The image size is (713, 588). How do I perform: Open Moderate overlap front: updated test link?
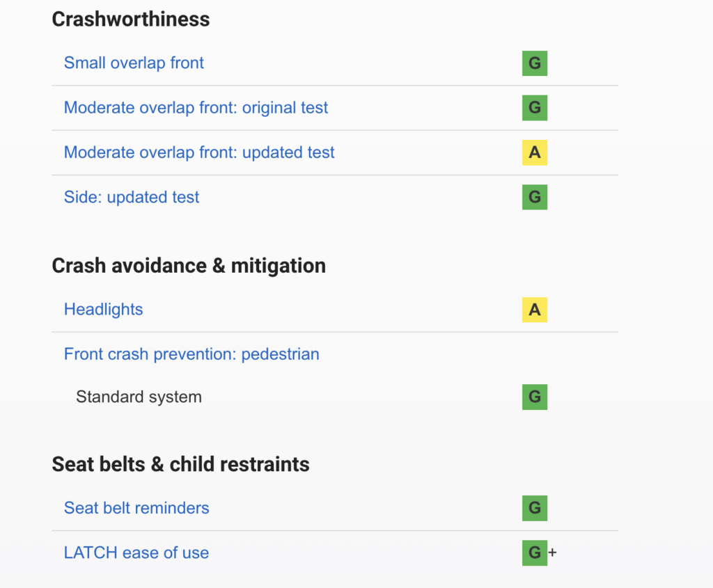[x=199, y=152]
